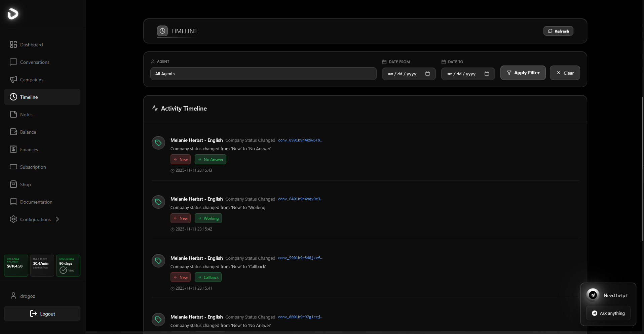644x334 pixels.
Task: Open Finances using its dollar icon
Action: coord(13,149)
